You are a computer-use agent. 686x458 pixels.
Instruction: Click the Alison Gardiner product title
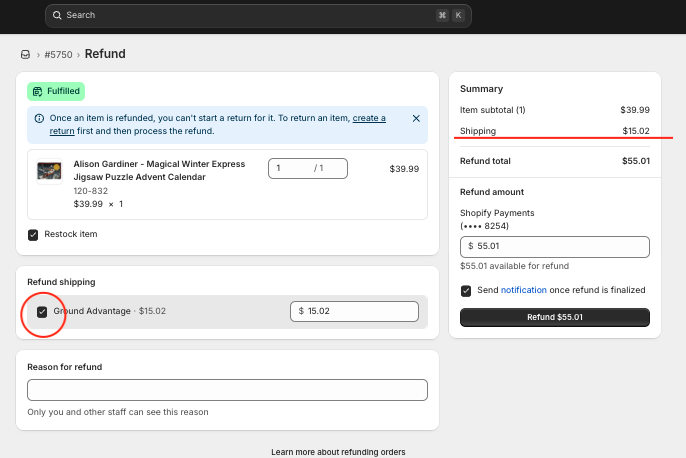[159, 171]
